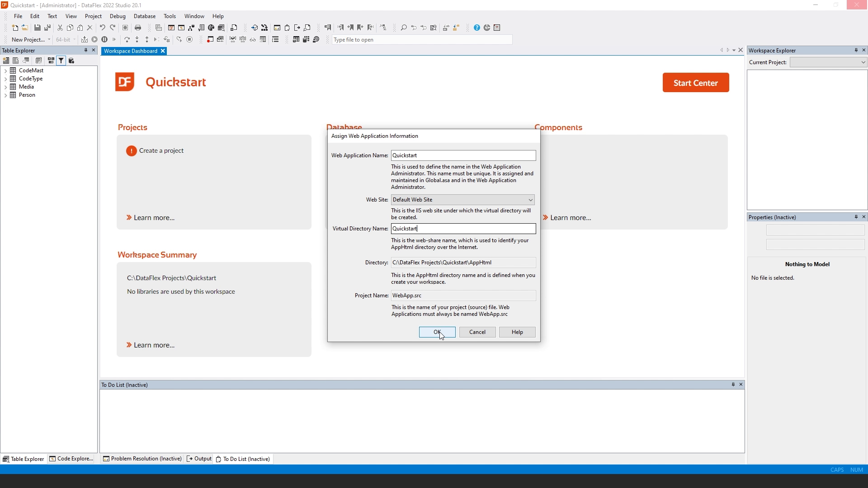
Task: Click the Redo arrow icon
Action: 113,28
